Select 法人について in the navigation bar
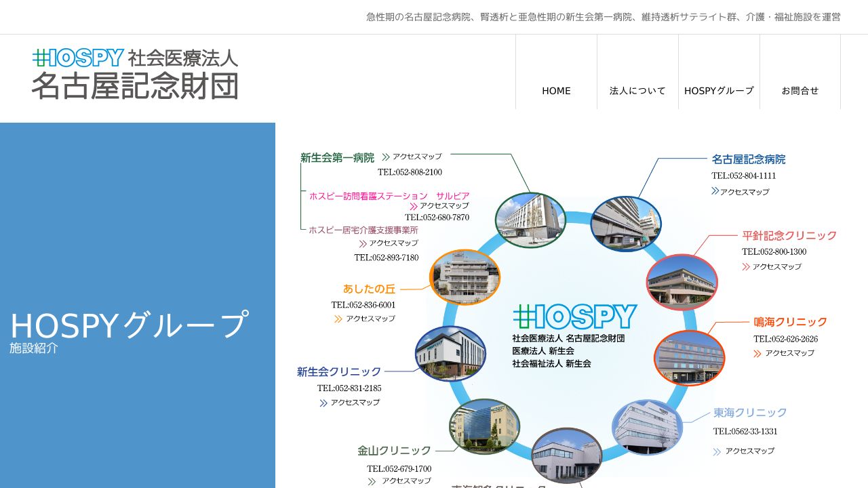Viewport: 868px width, 488px height. (x=637, y=90)
